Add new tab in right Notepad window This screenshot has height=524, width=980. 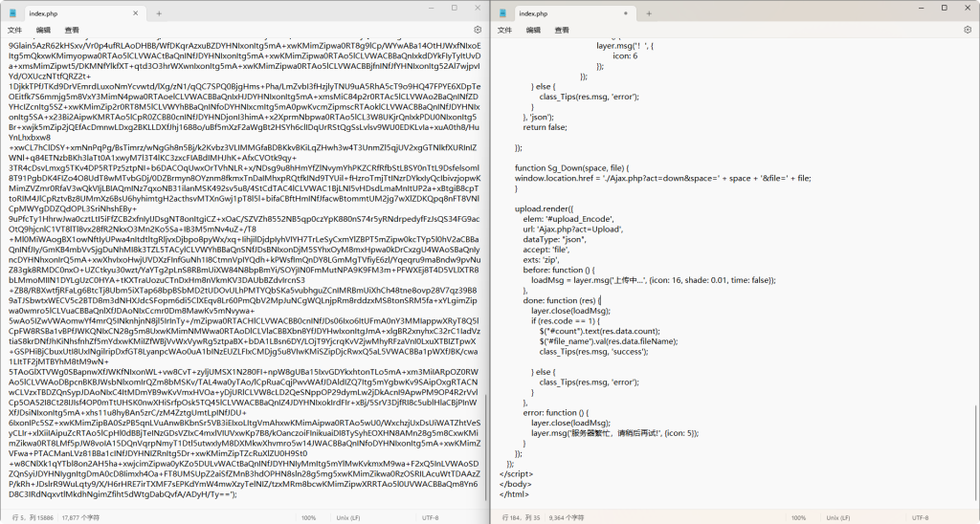[x=650, y=13]
